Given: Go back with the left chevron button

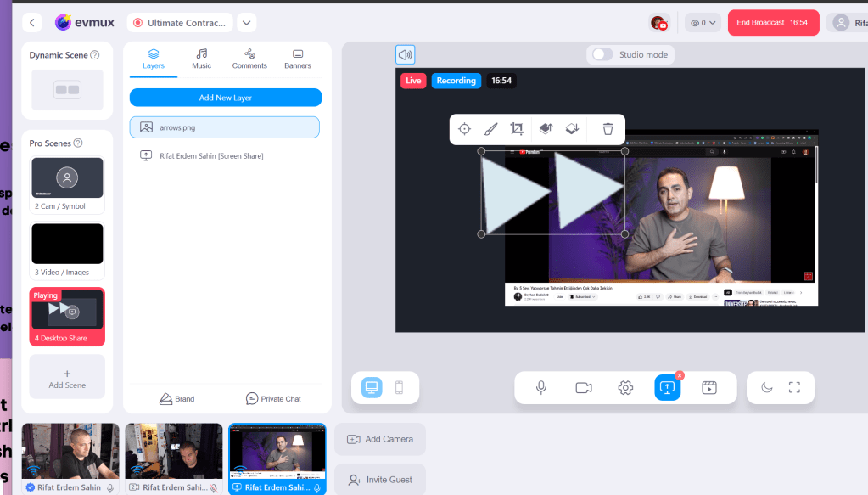Looking at the screenshot, I should pyautogui.click(x=32, y=23).
